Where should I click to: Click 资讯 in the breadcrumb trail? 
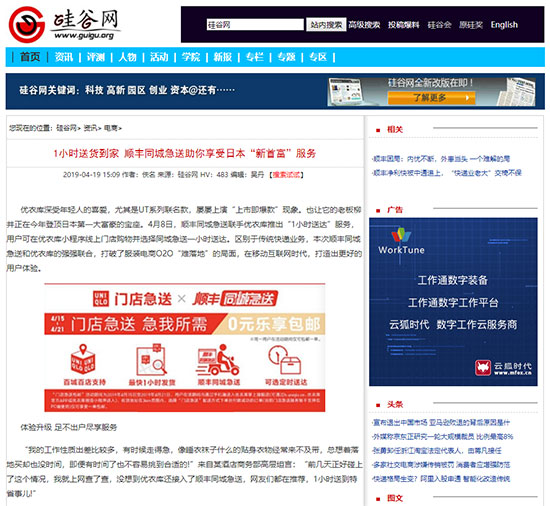pyautogui.click(x=90, y=128)
